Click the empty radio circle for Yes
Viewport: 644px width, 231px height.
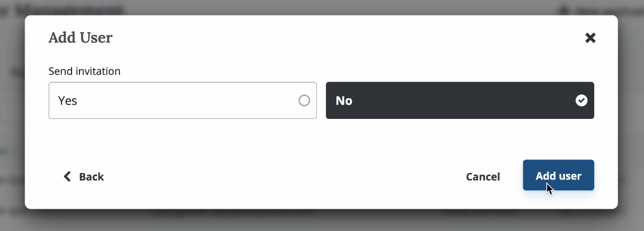coord(304,101)
